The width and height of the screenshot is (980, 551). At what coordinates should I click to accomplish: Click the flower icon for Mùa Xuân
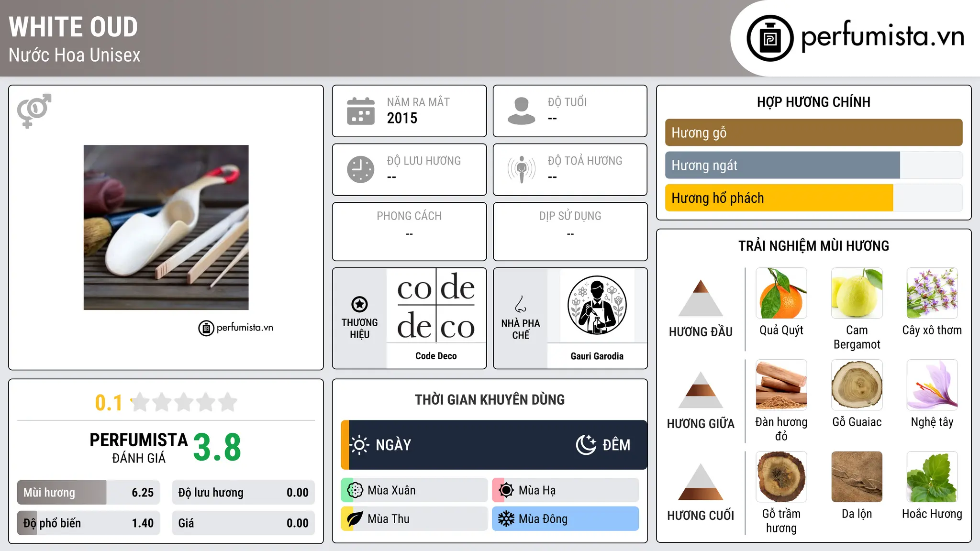[355, 490]
